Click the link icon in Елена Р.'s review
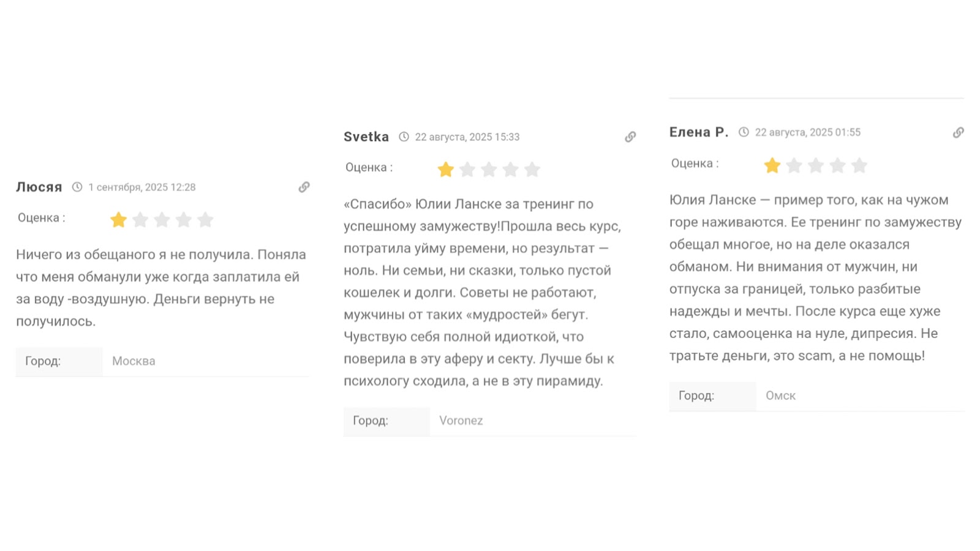Screen dimensions: 980x551 pos(958,133)
